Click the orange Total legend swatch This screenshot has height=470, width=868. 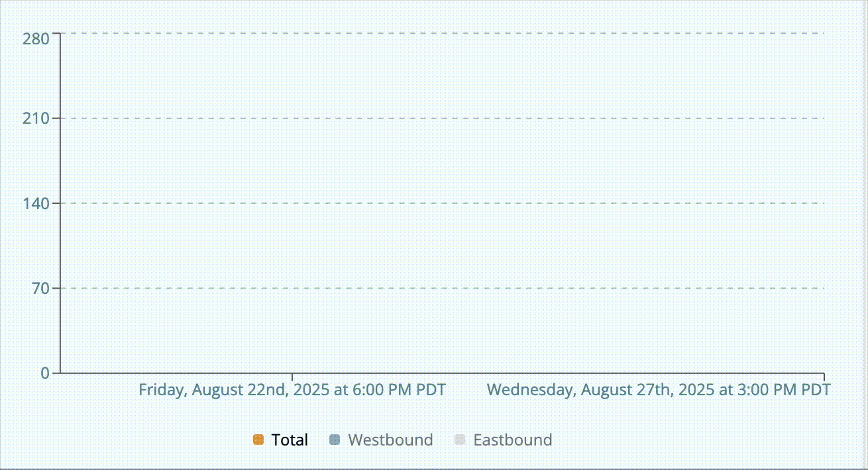click(258, 440)
